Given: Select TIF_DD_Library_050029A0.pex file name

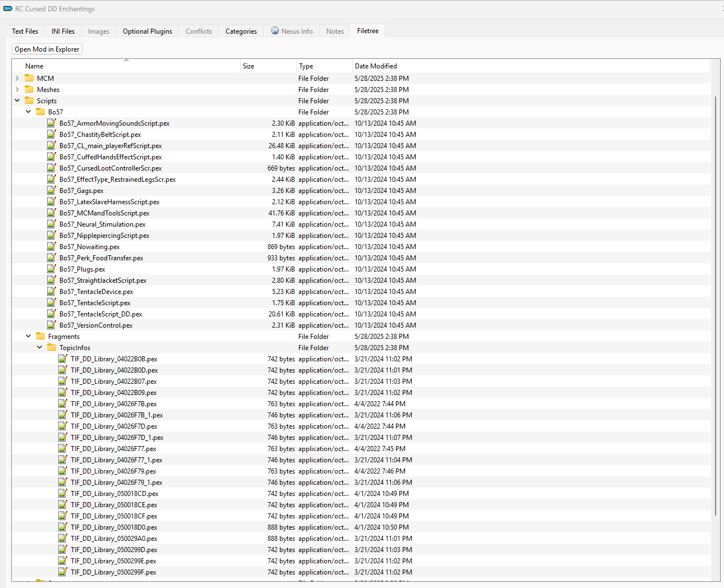Looking at the screenshot, I should tap(114, 539).
